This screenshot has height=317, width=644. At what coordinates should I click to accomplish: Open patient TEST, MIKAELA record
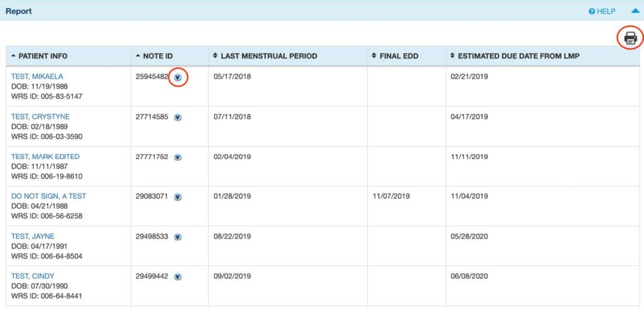click(37, 77)
